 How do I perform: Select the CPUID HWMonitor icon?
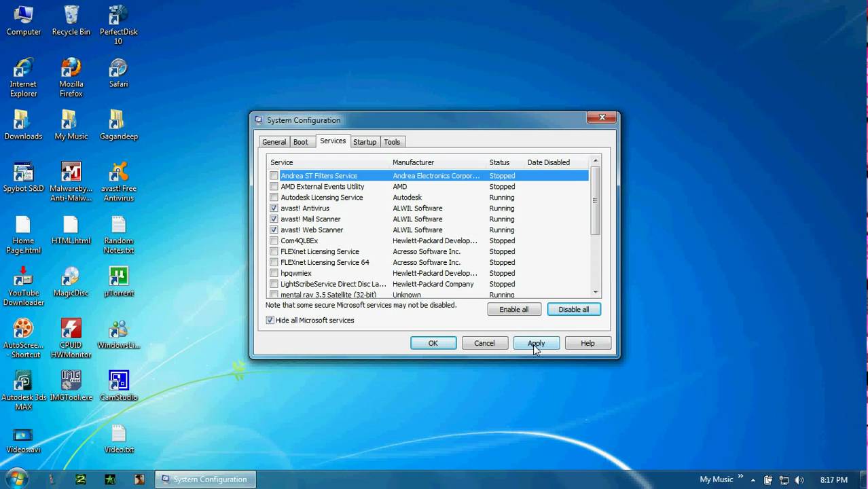(71, 339)
